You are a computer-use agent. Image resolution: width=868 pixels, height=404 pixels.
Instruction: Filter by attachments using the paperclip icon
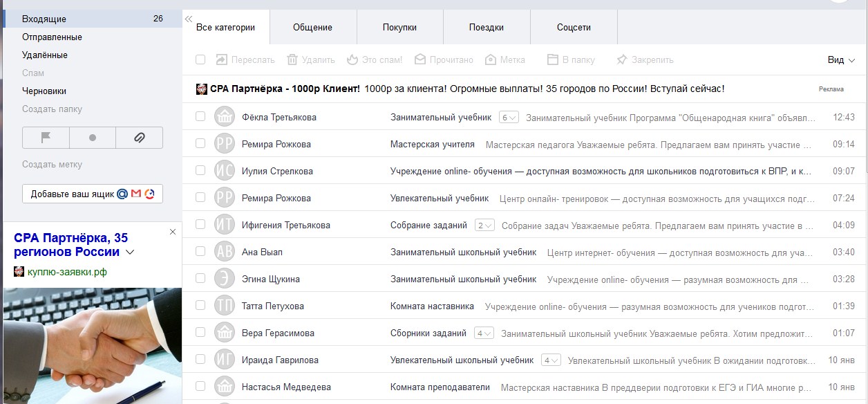(x=139, y=138)
